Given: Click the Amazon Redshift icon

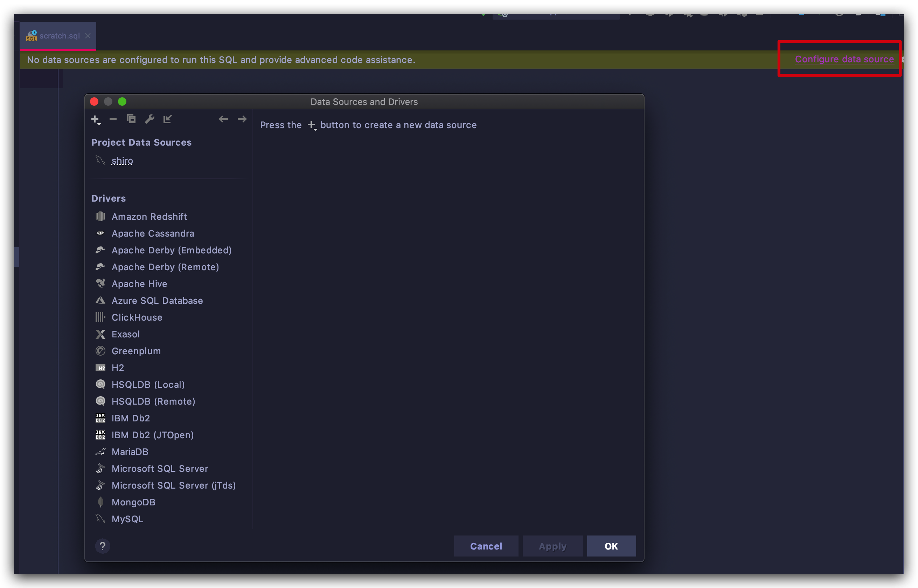Looking at the screenshot, I should (100, 217).
